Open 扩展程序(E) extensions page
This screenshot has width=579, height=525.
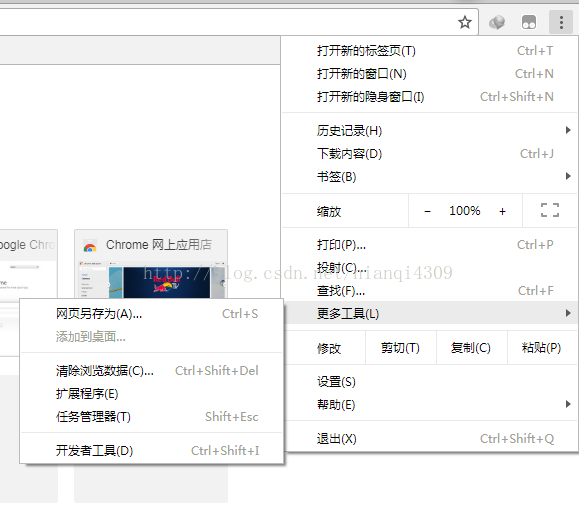point(151,394)
